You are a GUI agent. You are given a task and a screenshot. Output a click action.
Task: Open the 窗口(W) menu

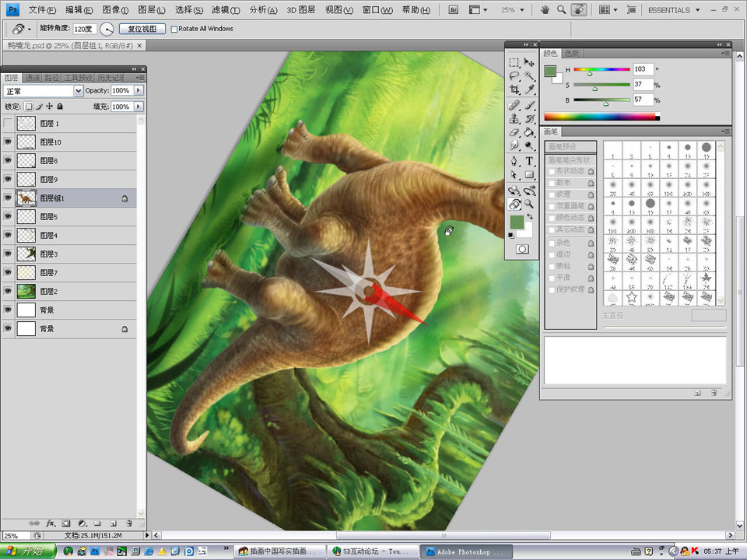tap(377, 10)
